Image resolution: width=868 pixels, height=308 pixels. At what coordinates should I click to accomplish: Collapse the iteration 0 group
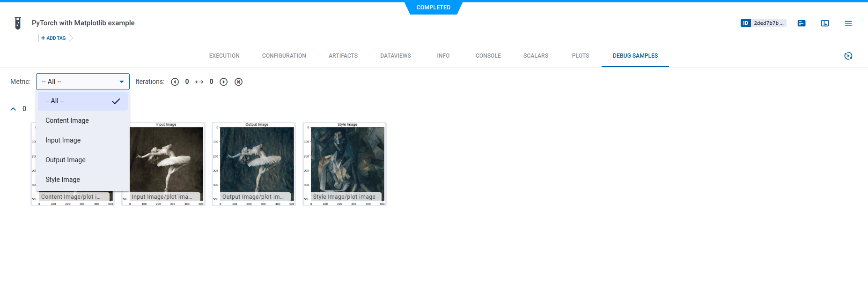[x=13, y=109]
